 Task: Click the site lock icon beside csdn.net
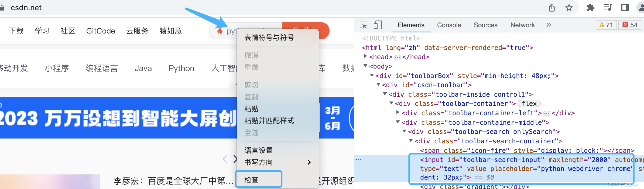pyautogui.click(x=2, y=8)
